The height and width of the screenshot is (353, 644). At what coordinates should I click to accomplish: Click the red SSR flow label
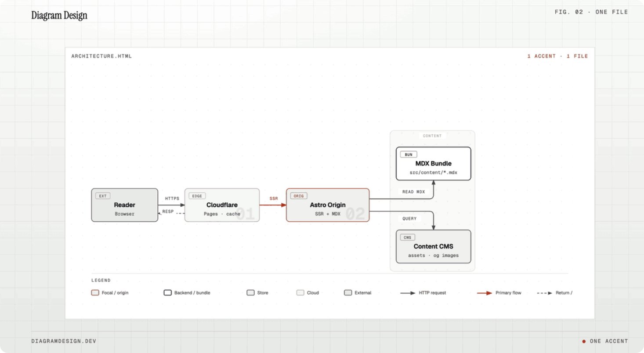coord(274,198)
